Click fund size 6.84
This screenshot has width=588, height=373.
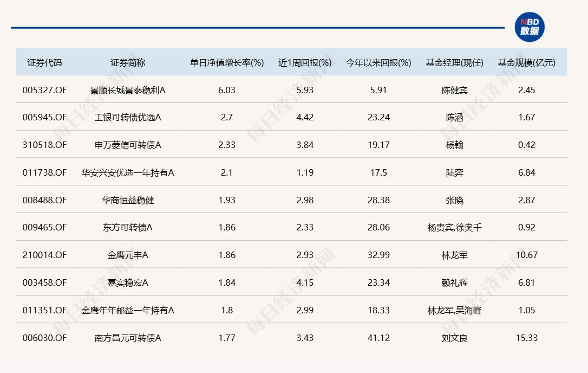526,172
